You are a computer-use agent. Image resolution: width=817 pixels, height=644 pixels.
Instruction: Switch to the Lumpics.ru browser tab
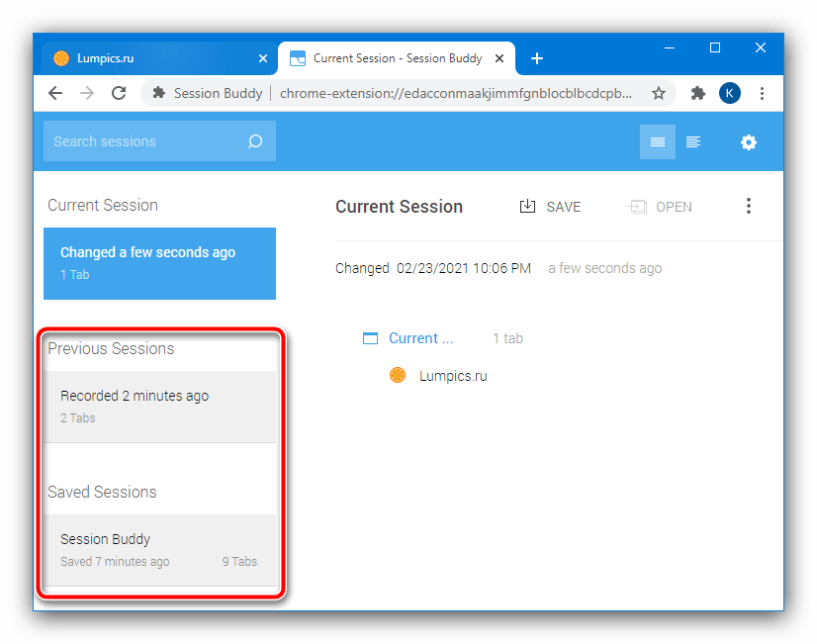click(148, 58)
